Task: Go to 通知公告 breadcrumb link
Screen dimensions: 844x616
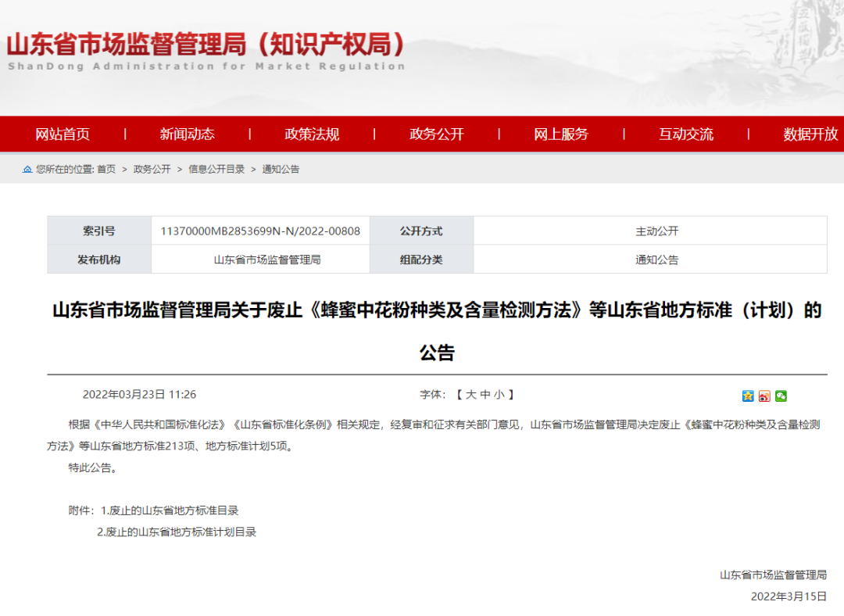Action: (281, 169)
